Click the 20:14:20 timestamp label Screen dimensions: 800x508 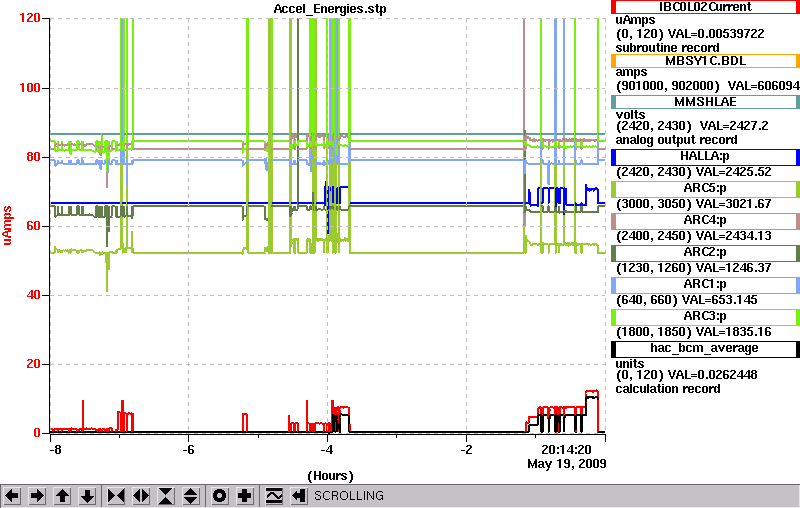point(566,450)
